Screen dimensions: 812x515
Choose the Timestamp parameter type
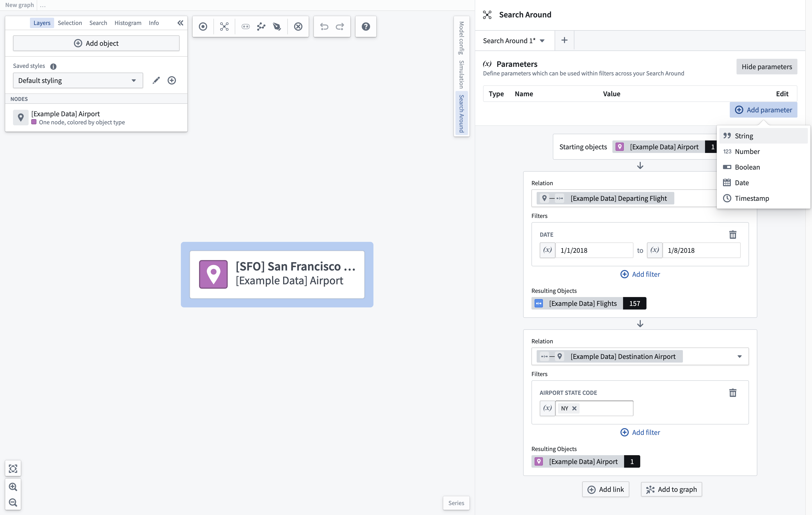[x=763, y=198]
